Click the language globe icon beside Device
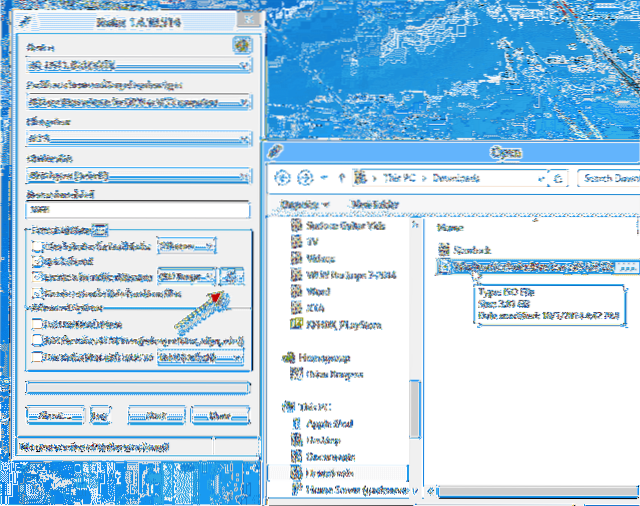Viewport: 640px width, 506px height. tap(240, 45)
